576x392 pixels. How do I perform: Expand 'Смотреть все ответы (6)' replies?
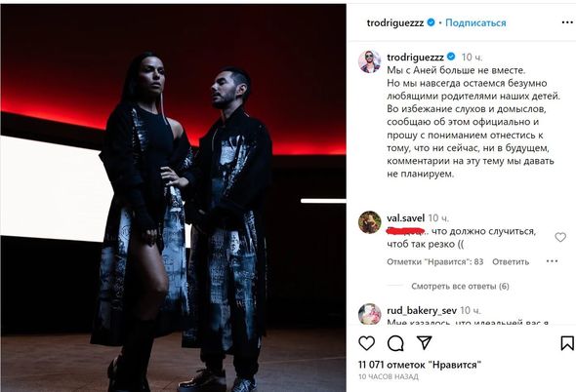[x=460, y=286]
